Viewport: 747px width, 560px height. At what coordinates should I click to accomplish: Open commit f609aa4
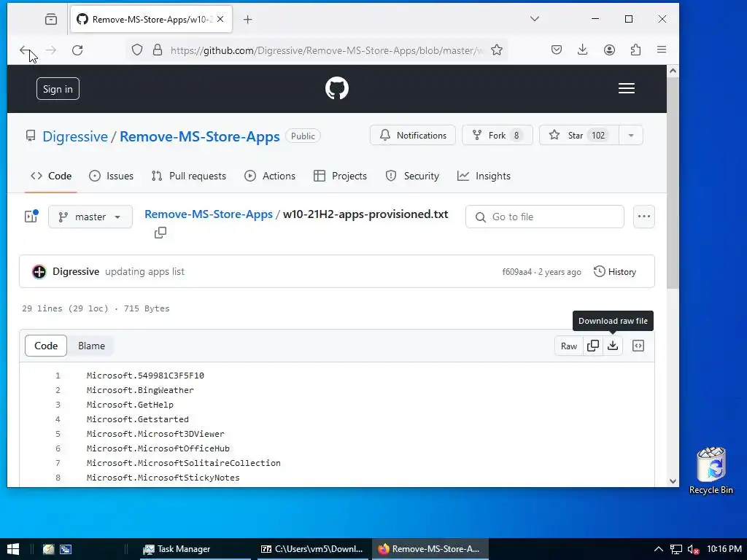coord(517,272)
